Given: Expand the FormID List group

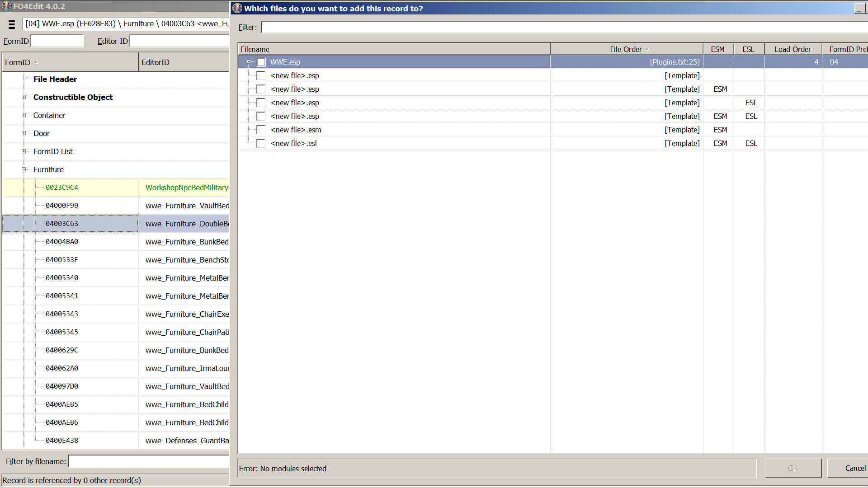Looking at the screenshot, I should point(24,151).
